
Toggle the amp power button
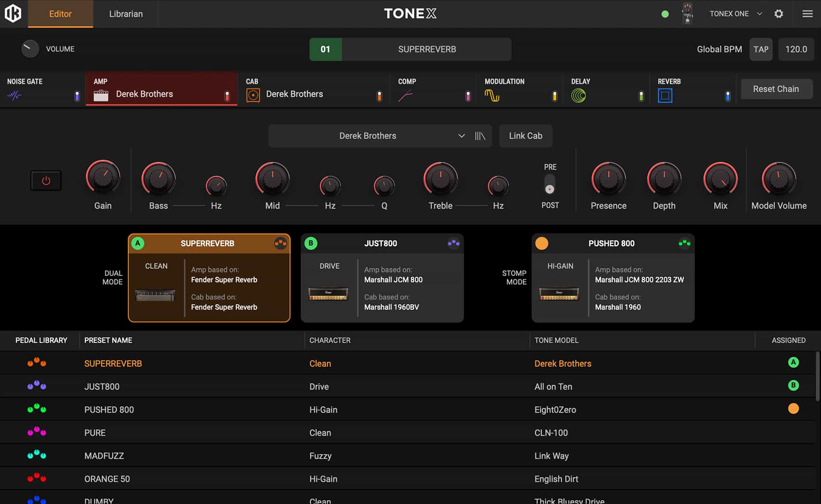coord(46,180)
